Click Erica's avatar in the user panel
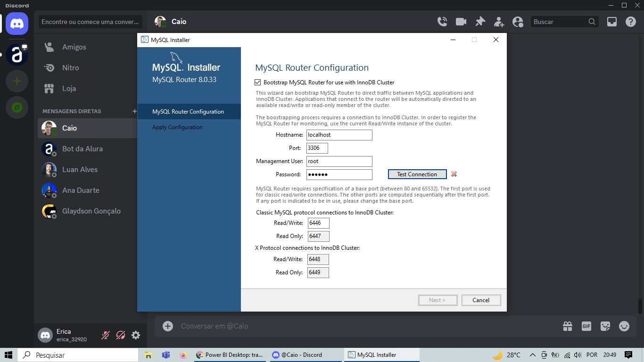This screenshot has width=644, height=362. pos(45,335)
